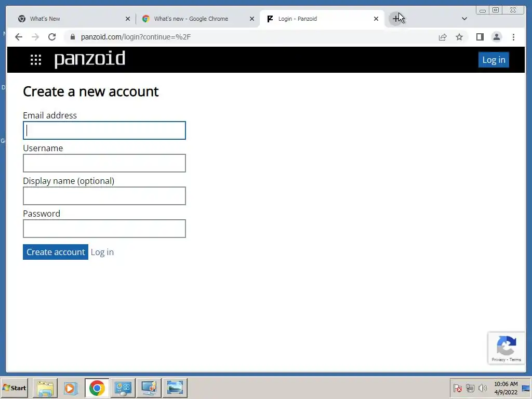532x399 pixels.
Task: Focus the Email address field
Action: pos(104,130)
